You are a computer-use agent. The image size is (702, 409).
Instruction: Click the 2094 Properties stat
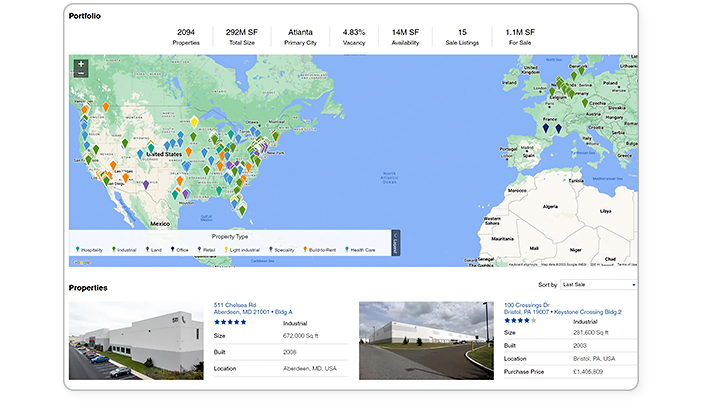click(185, 37)
